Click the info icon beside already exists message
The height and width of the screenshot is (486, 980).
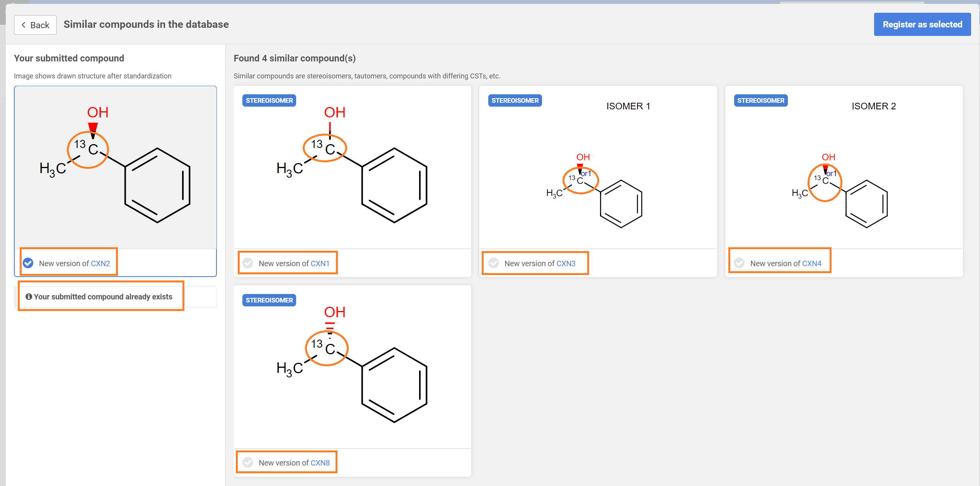[29, 297]
